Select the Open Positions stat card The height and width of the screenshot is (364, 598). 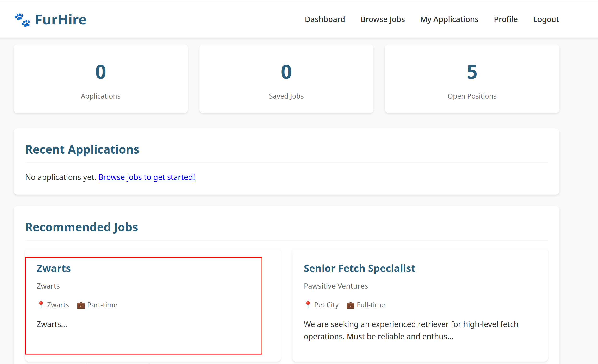pos(472,79)
